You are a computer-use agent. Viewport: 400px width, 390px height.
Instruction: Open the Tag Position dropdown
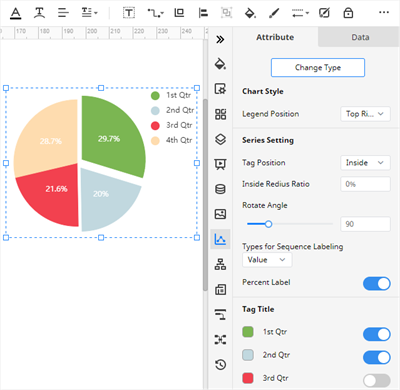point(365,163)
